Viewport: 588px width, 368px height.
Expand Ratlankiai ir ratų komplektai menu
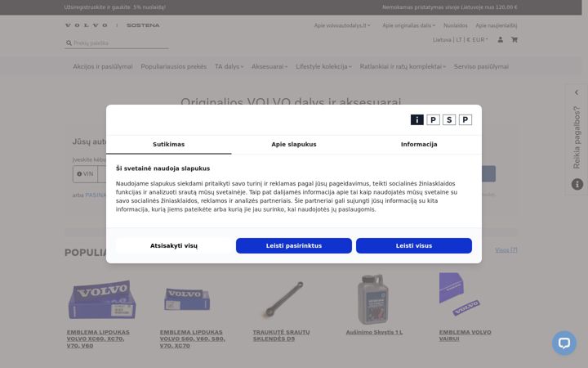(x=403, y=66)
